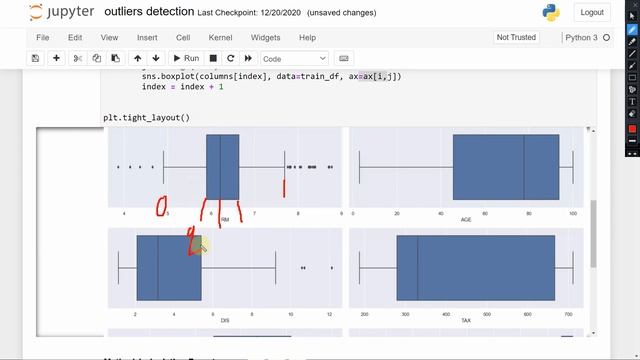The height and width of the screenshot is (360, 640).
Task: Select the arrow tool in annotation toolbar
Action: (x=632, y=65)
